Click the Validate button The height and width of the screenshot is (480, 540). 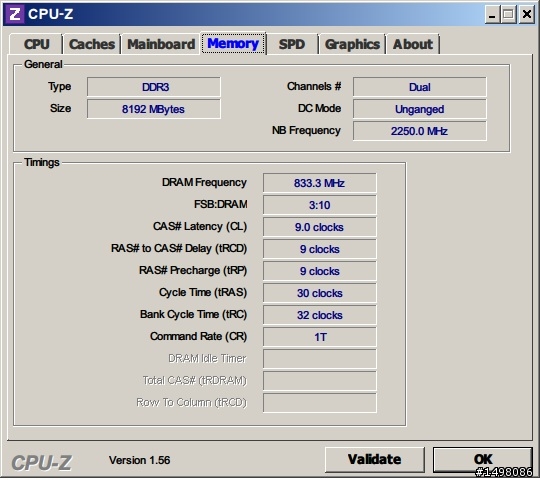click(x=375, y=459)
